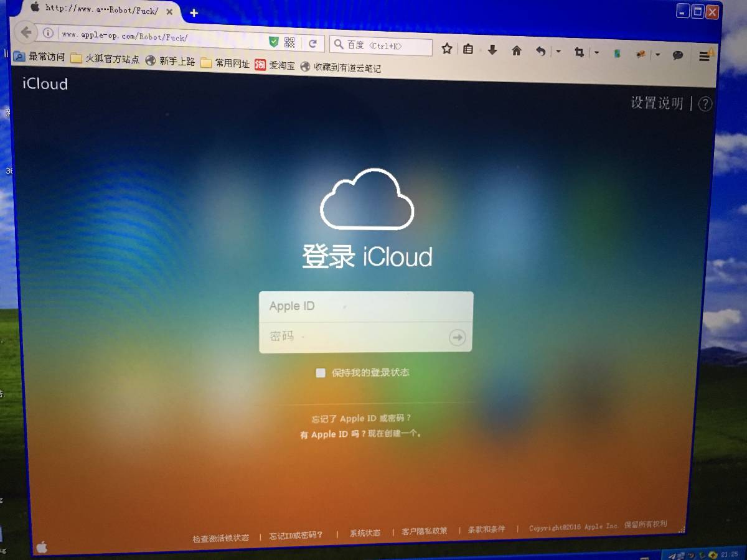
Task: Open 忘记ID或密码 footer link
Action: 296,535
